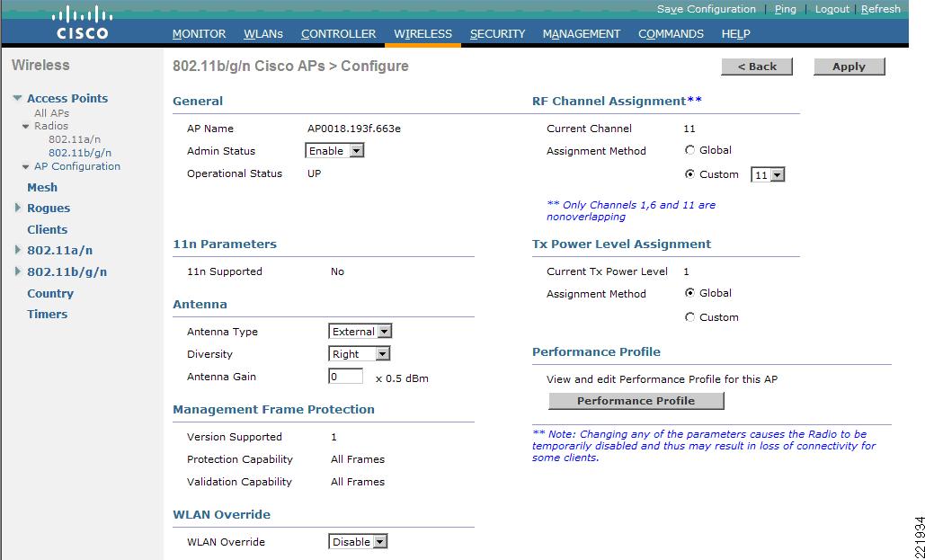Select Custom for RF channel assignment
Image resolution: width=925 pixels, height=560 pixels.
click(689, 174)
